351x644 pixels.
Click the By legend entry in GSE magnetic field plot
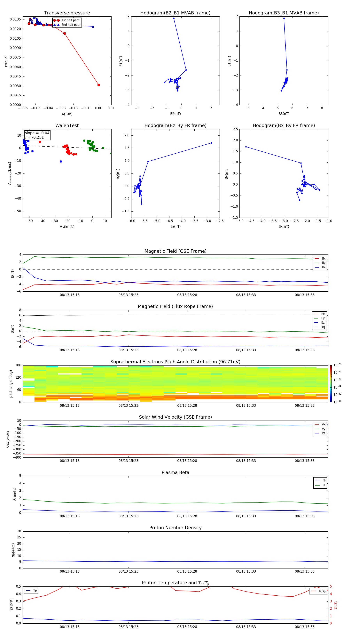point(320,263)
